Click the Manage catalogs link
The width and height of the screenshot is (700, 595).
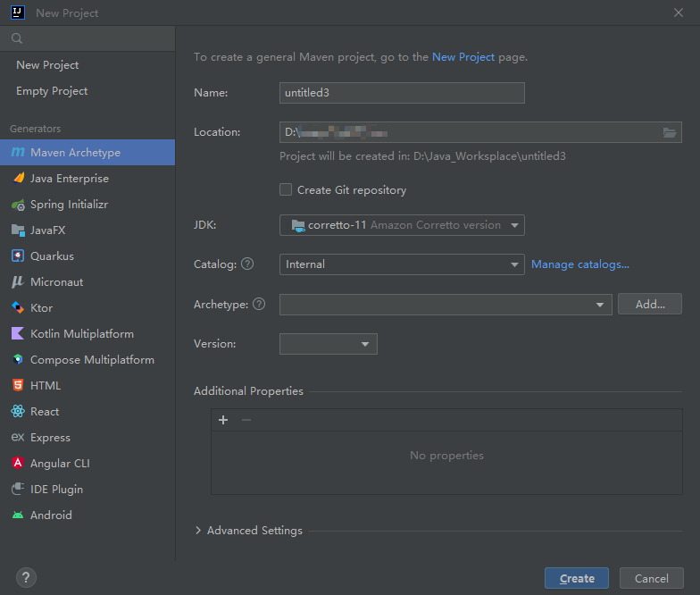[580, 264]
